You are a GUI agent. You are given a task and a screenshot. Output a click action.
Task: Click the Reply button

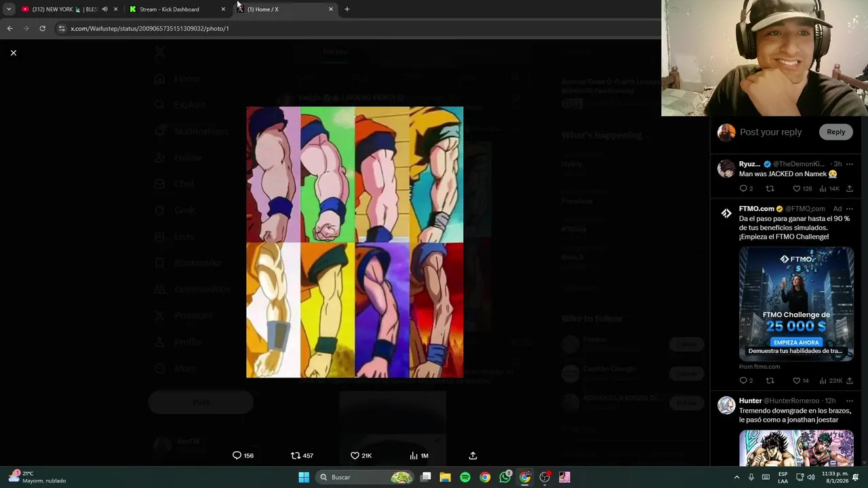[835, 132]
